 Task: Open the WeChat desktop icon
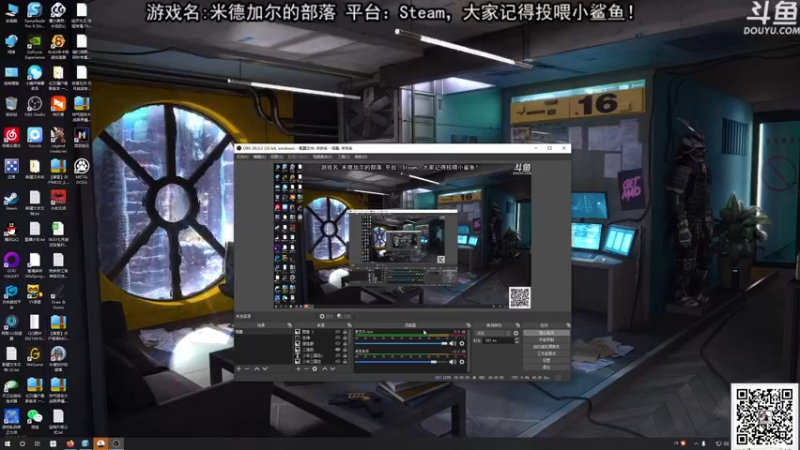coord(34,416)
